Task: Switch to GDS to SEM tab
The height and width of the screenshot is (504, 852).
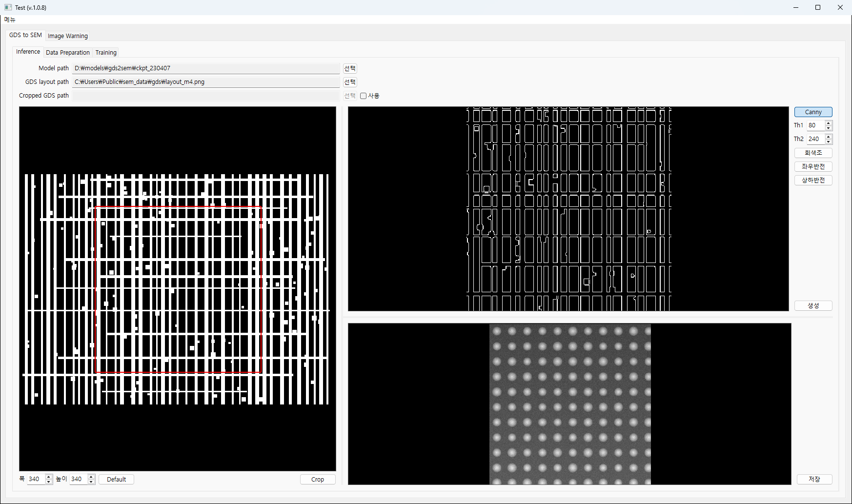Action: pos(25,35)
